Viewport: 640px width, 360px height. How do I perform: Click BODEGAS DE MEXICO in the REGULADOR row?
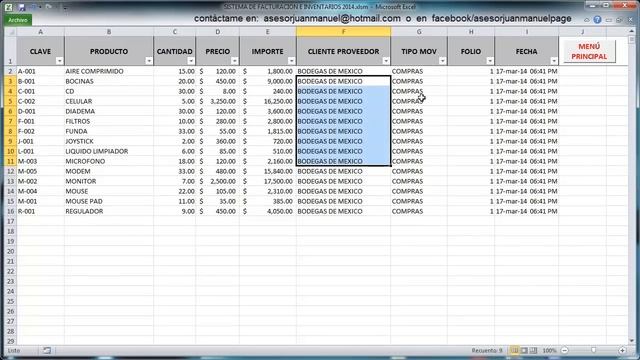(x=343, y=211)
